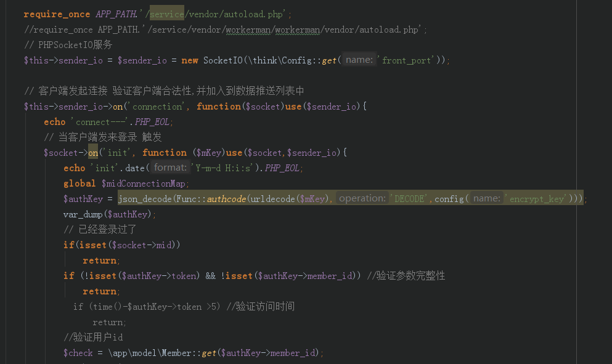Click 'isset($socket->mid)' condition
The image size is (612, 364).
click(x=127, y=245)
